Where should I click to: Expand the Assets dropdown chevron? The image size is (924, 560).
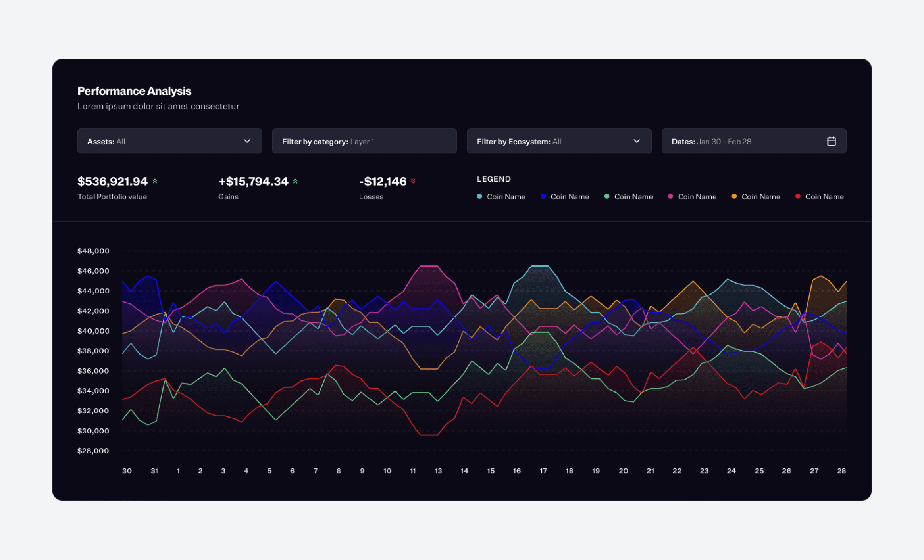(x=247, y=141)
